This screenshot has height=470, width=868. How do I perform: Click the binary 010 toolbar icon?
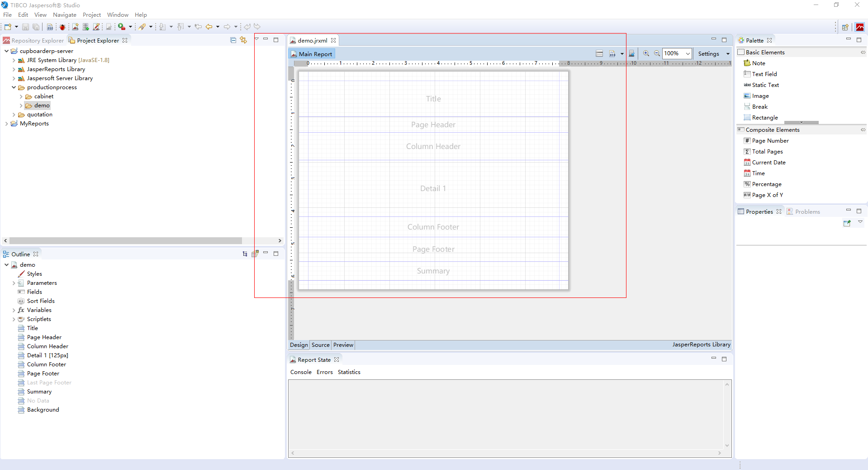click(x=50, y=27)
